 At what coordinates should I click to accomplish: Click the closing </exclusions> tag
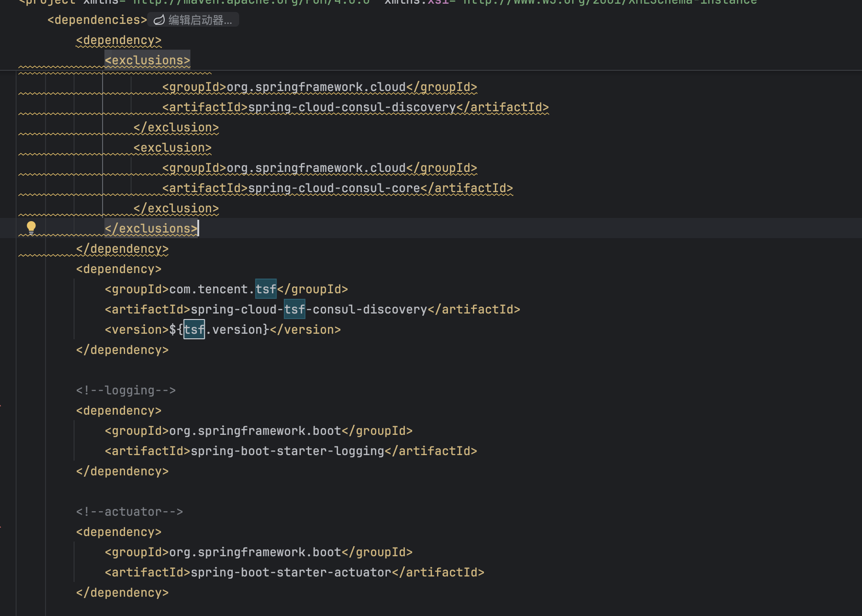(151, 228)
